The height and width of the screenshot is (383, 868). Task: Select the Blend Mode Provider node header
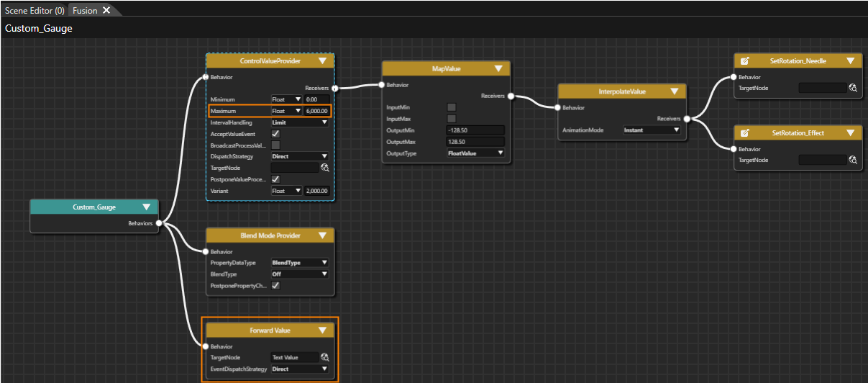[x=270, y=236]
